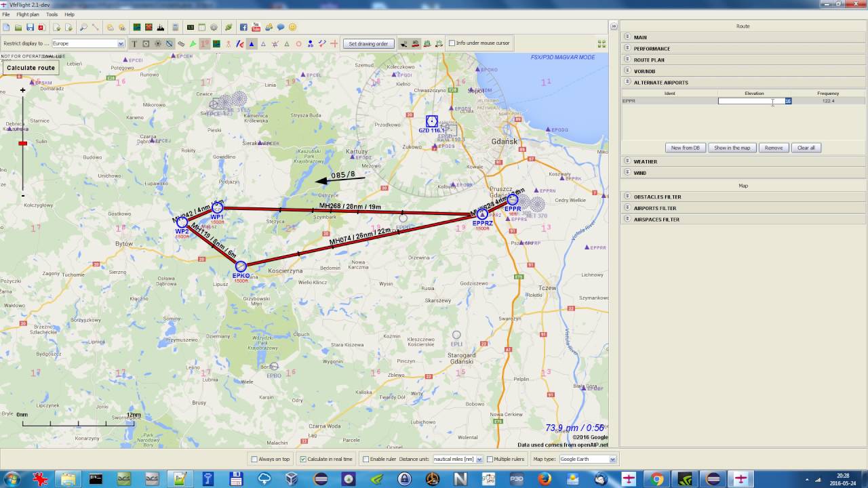Image resolution: width=868 pixels, height=488 pixels.
Task: Open the Help menu
Action: coord(69,14)
